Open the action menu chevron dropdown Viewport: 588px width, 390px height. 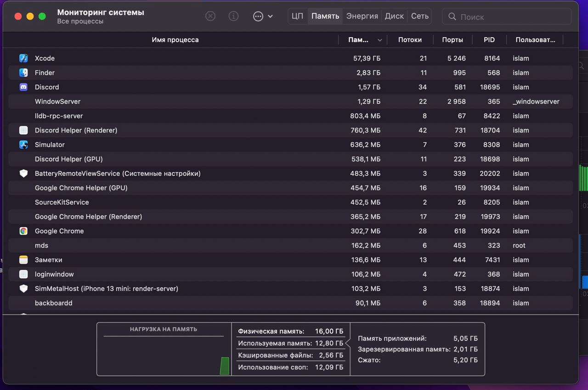(270, 16)
